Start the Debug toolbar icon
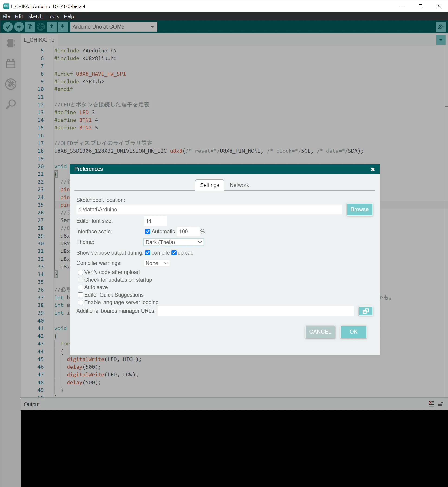The width and height of the screenshot is (448, 487). 41,27
